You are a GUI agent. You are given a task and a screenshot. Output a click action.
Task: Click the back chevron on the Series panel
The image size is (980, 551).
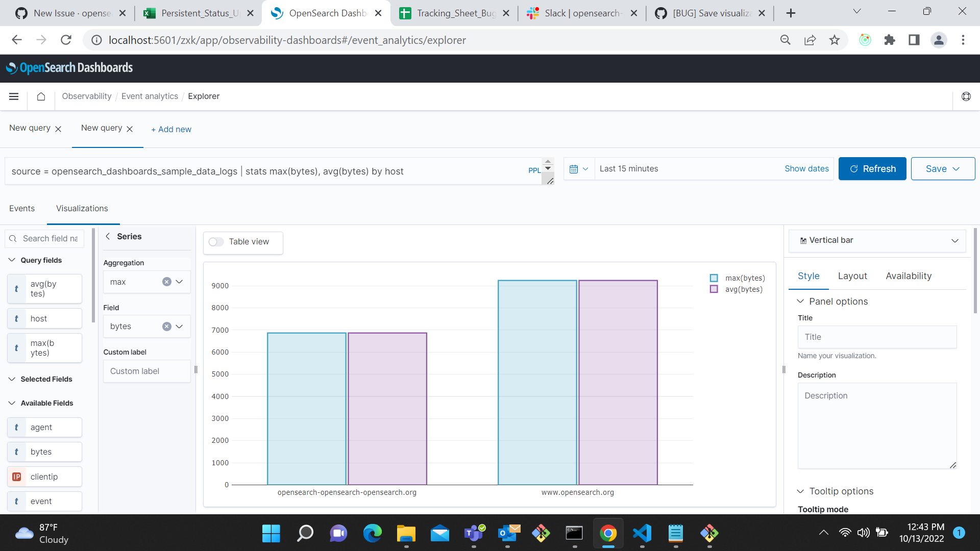(108, 236)
